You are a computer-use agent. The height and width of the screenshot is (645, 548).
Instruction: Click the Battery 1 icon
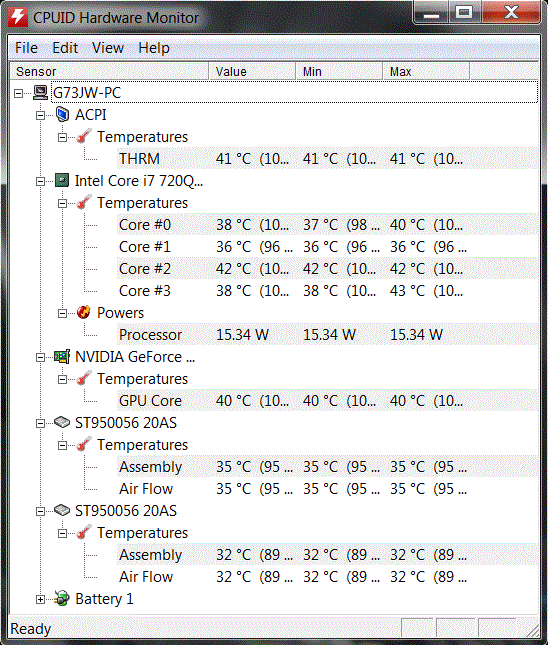(62, 598)
